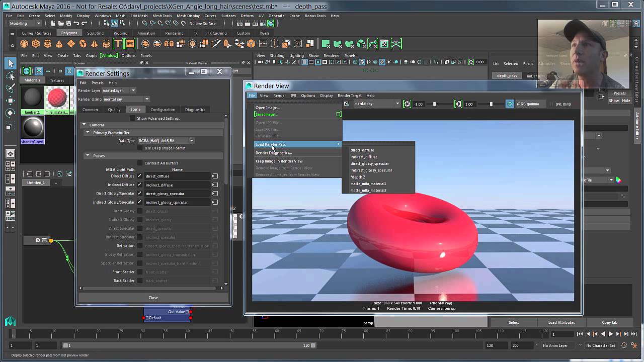Click the Select button in Attribute Editor

point(514,322)
